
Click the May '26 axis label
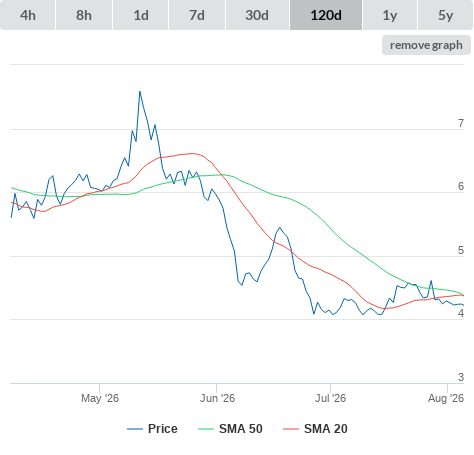tap(100, 398)
